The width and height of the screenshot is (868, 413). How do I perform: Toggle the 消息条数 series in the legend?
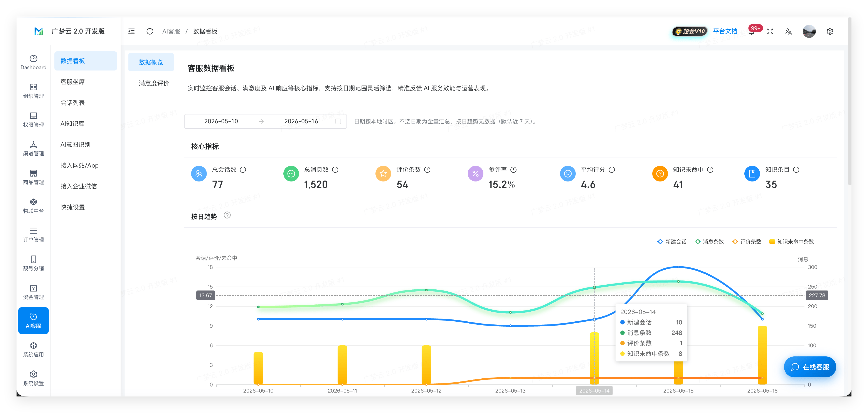click(x=709, y=242)
